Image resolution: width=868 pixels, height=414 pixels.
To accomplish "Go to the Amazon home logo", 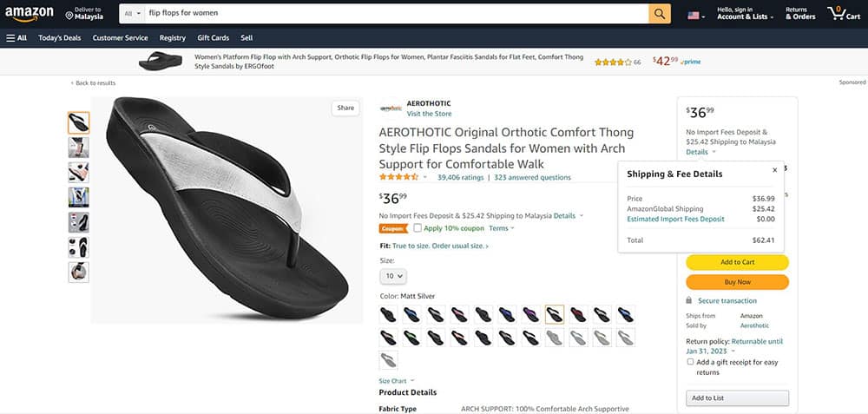I will (29, 14).
